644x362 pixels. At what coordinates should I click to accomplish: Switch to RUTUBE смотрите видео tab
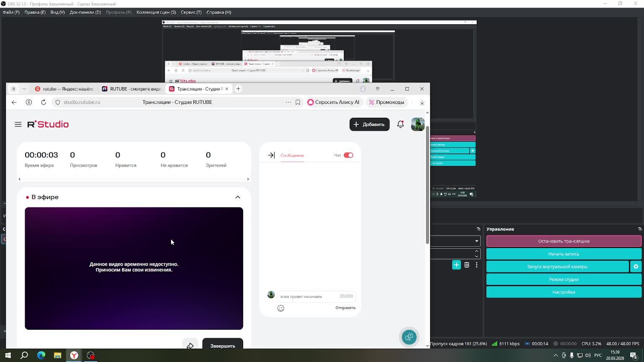click(132, 89)
